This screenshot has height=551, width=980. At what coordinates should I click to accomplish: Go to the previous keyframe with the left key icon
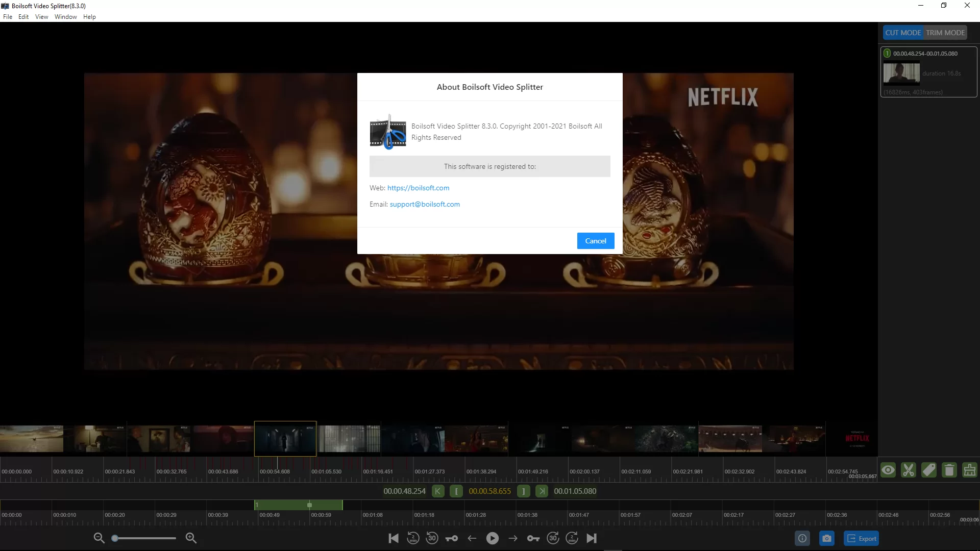(x=452, y=538)
